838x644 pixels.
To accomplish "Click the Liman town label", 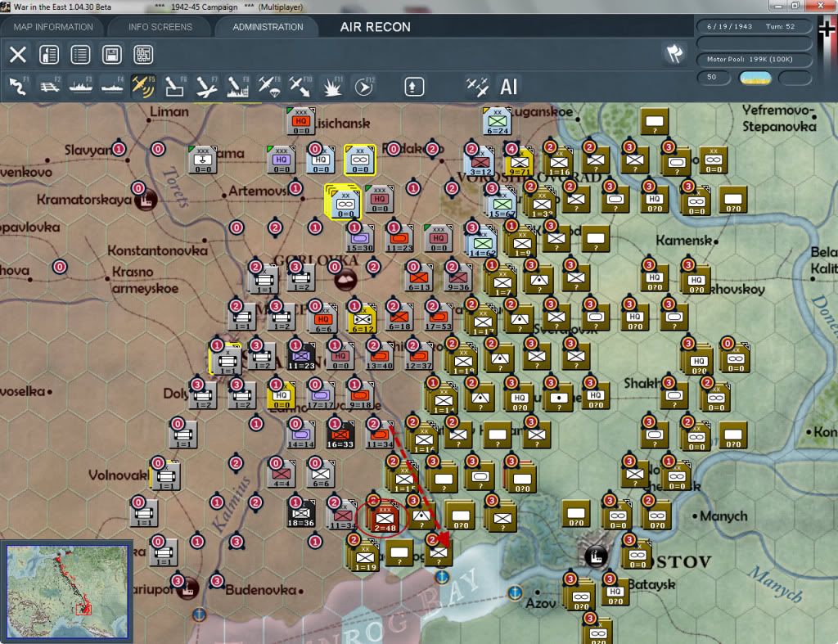I will [x=169, y=112].
